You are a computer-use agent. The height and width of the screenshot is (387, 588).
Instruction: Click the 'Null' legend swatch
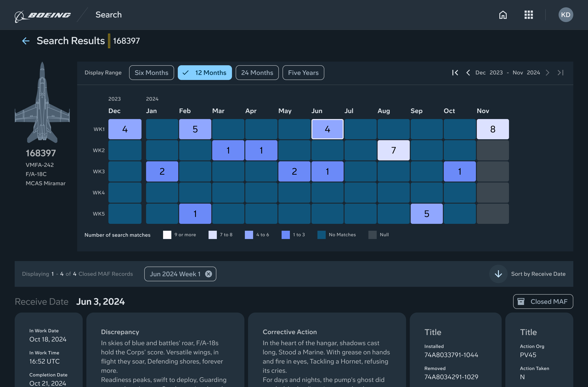pos(373,235)
